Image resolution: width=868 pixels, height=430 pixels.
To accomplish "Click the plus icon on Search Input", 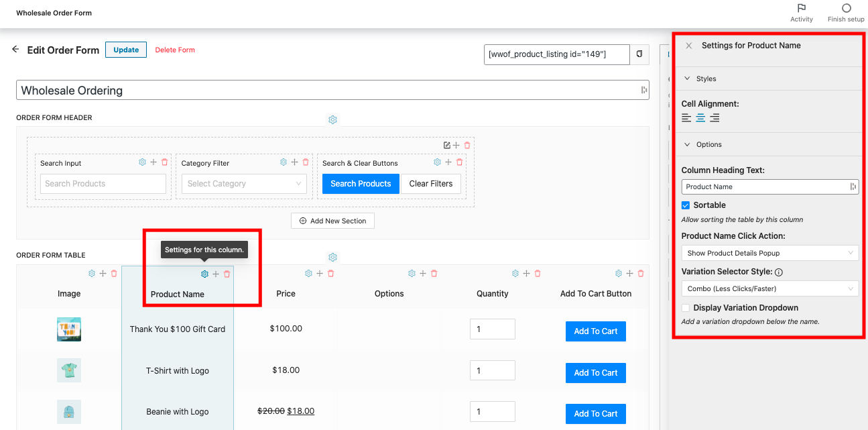I will [x=153, y=162].
